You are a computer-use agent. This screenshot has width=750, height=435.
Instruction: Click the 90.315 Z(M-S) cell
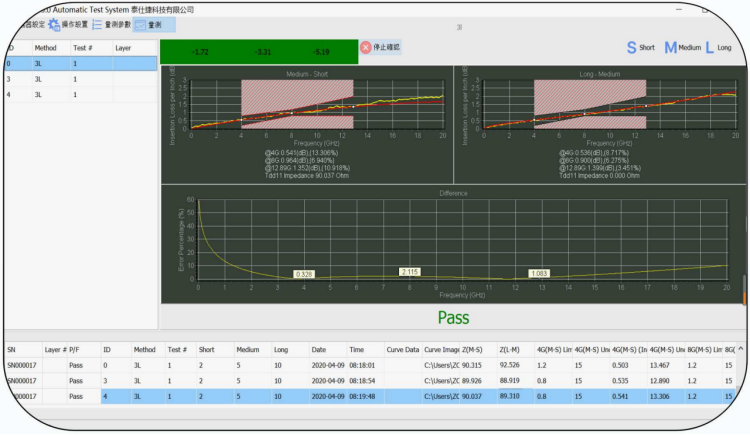point(472,366)
